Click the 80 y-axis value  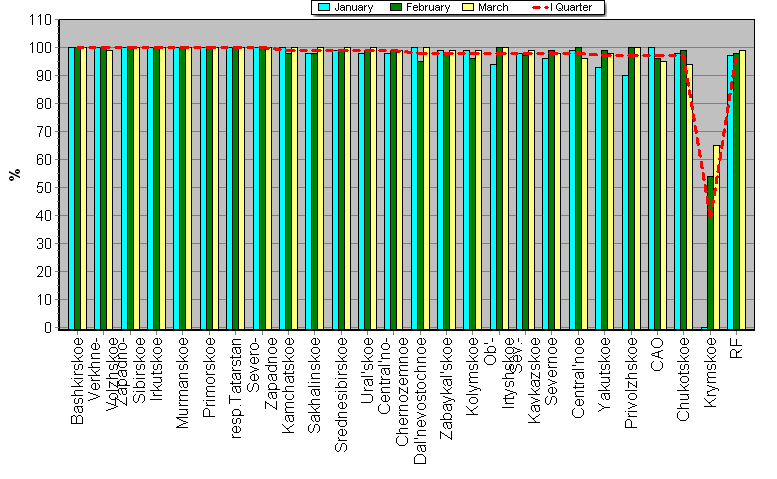pyautogui.click(x=44, y=104)
